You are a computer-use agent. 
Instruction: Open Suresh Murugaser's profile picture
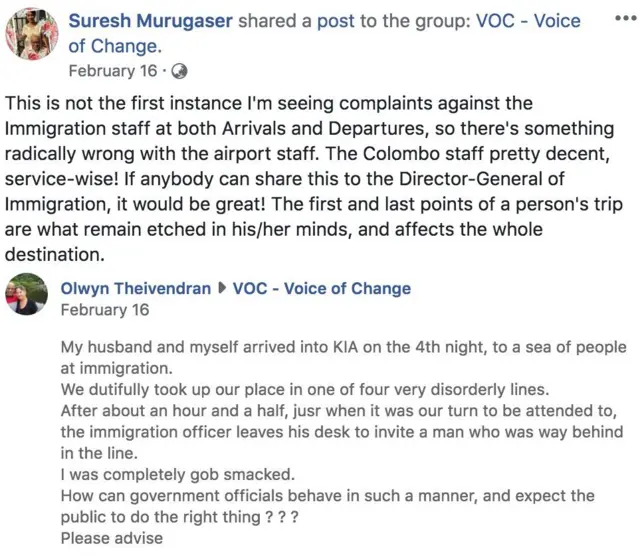click(32, 33)
